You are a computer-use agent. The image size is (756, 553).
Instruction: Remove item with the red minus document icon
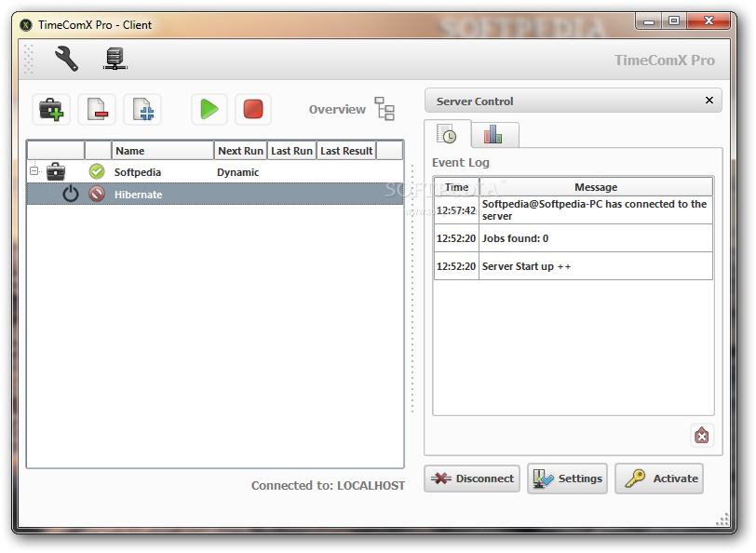point(97,110)
